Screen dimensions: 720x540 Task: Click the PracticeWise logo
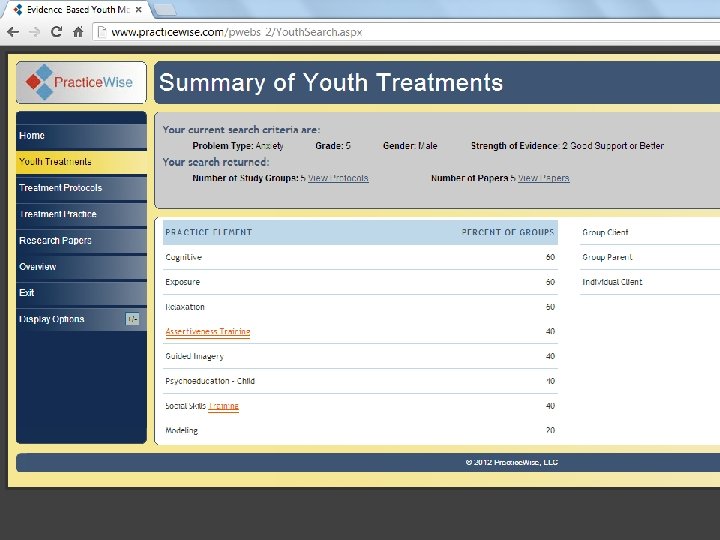[81, 82]
